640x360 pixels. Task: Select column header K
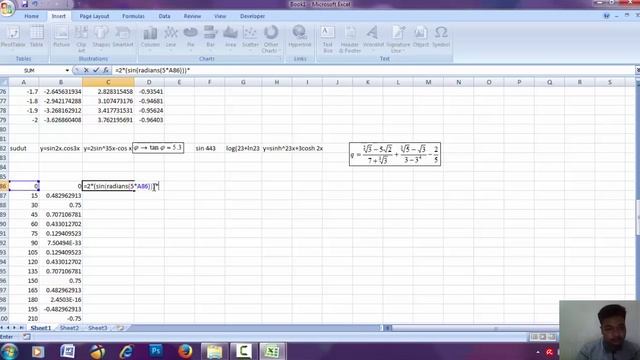(368, 82)
